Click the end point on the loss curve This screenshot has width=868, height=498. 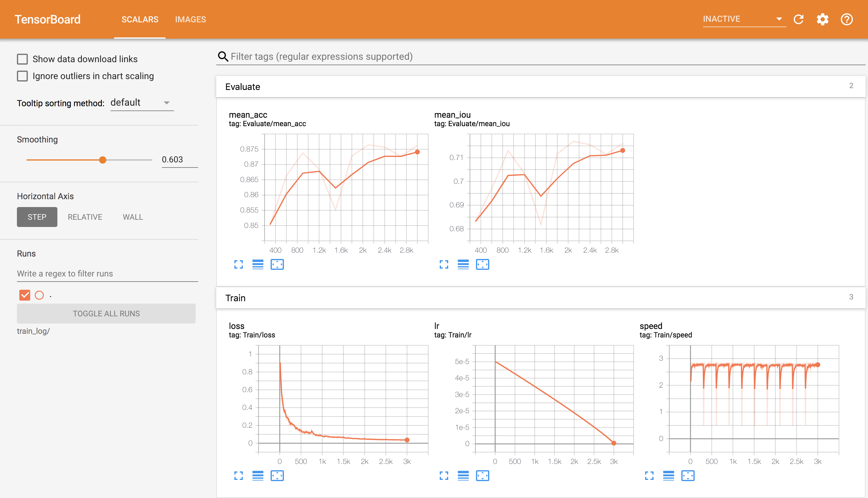coord(407,440)
